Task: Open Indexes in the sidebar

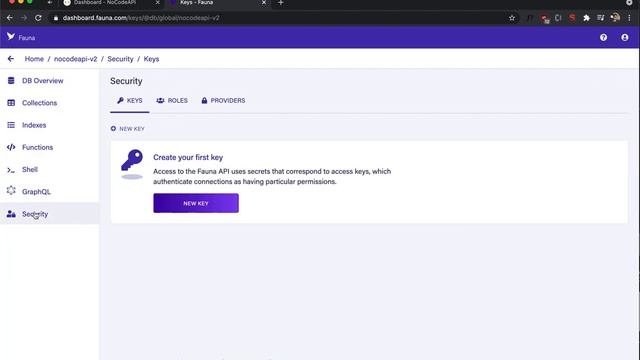Action: (x=34, y=125)
